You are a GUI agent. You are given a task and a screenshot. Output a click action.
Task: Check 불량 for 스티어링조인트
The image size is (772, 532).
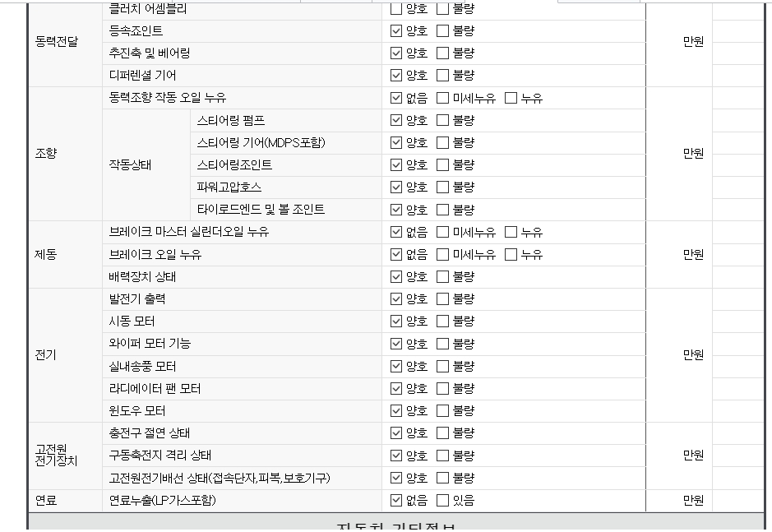442,164
